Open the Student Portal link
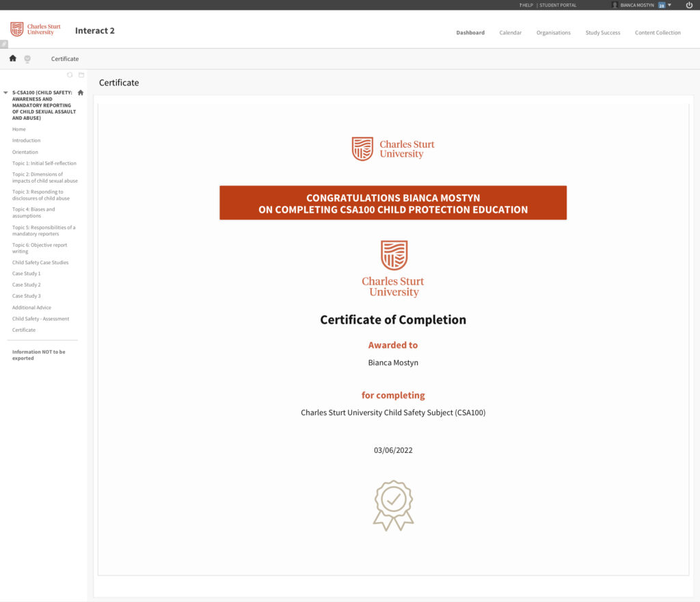700x602 pixels. pyautogui.click(x=558, y=5)
